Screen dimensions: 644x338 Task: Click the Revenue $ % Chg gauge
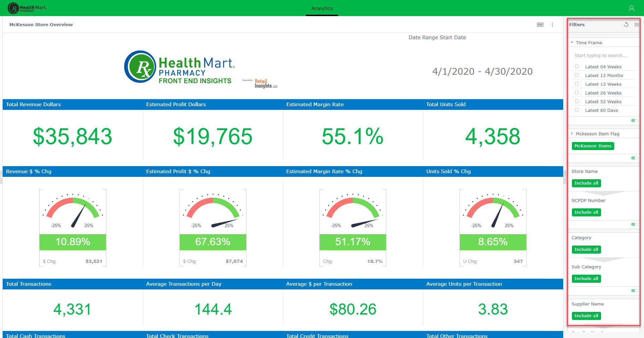(73, 211)
